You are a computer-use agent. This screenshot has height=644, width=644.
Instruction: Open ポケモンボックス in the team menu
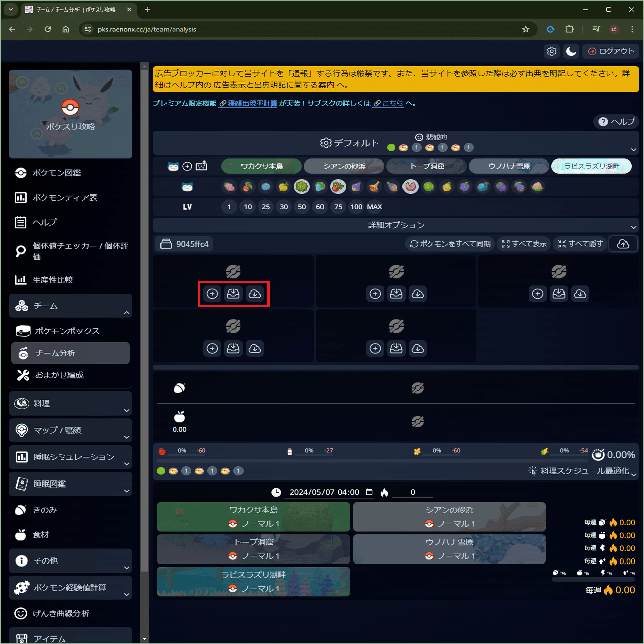pyautogui.click(x=70, y=331)
